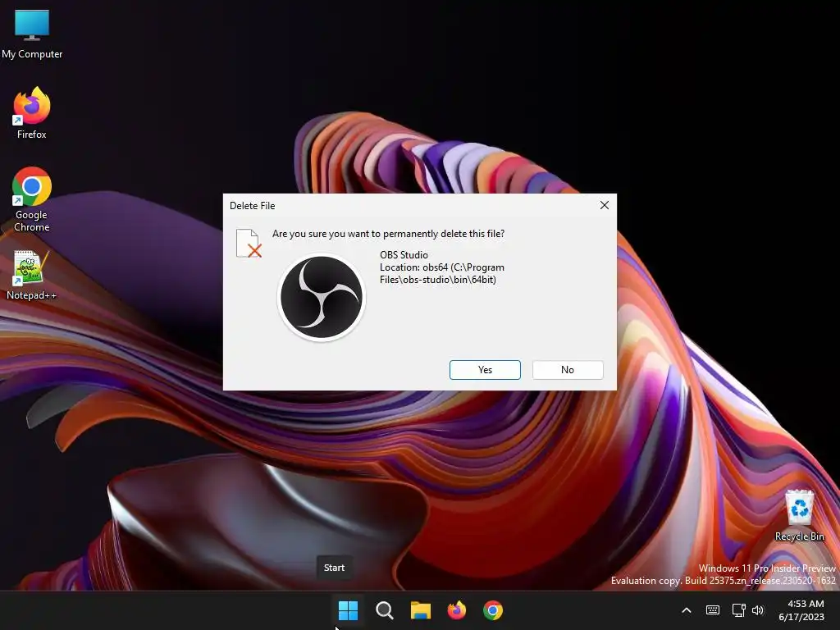Open the touch keyboard tray icon

click(713, 610)
